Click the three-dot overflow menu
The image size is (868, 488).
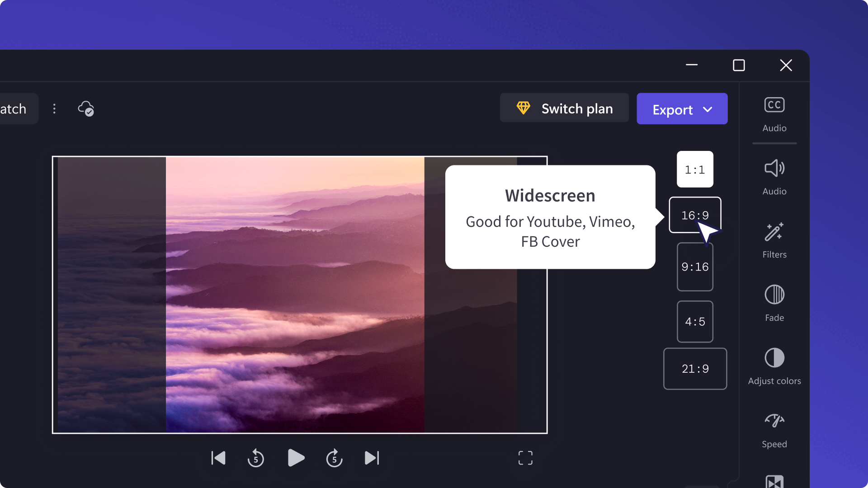[x=54, y=108]
